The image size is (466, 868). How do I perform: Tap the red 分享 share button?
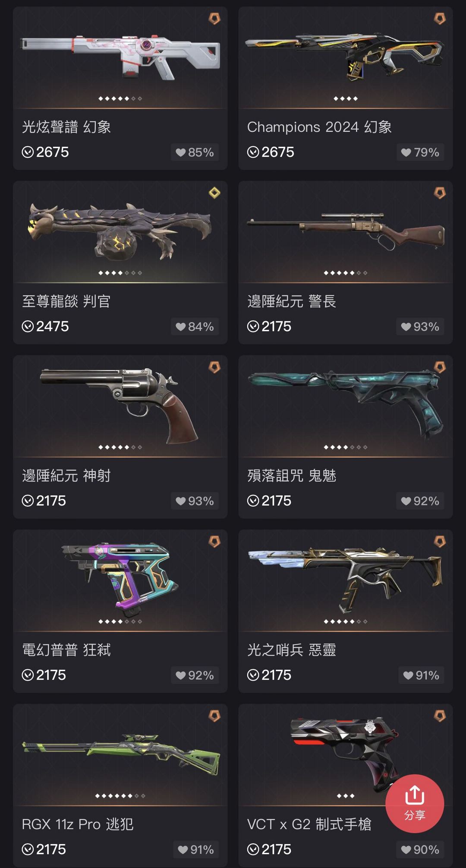pyautogui.click(x=415, y=804)
